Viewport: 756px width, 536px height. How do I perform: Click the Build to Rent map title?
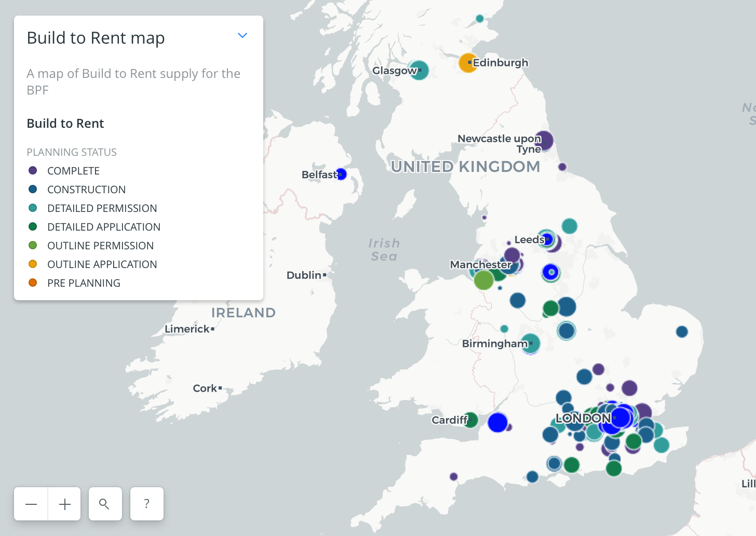pos(96,38)
